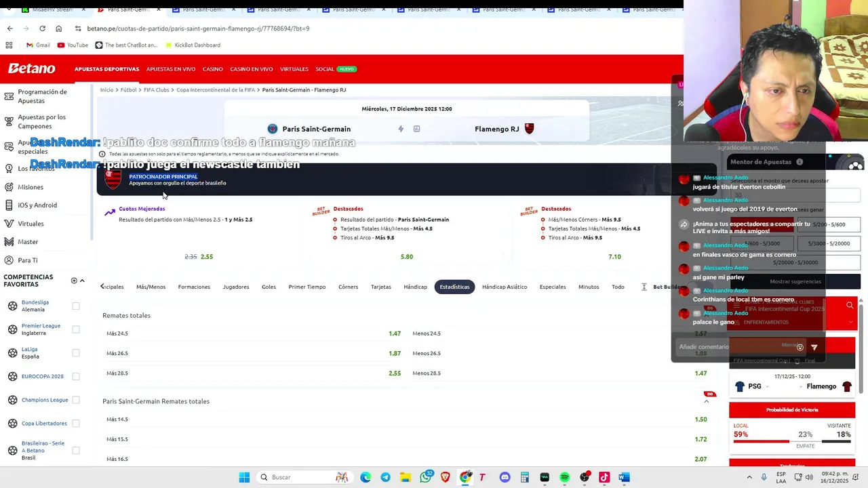Screen dimensions: 868x488
Task: Check the Copa Libertadores checkbox
Action: coord(76,424)
